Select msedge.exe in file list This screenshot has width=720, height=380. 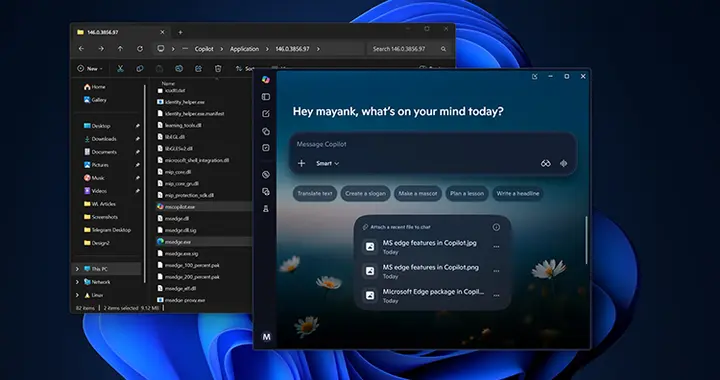point(204,241)
